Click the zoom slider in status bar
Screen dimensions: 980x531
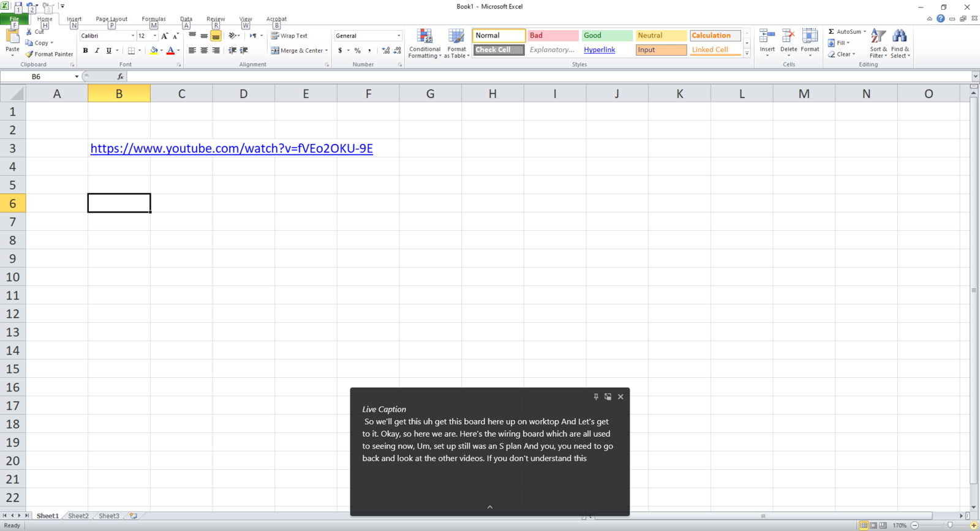(950, 525)
